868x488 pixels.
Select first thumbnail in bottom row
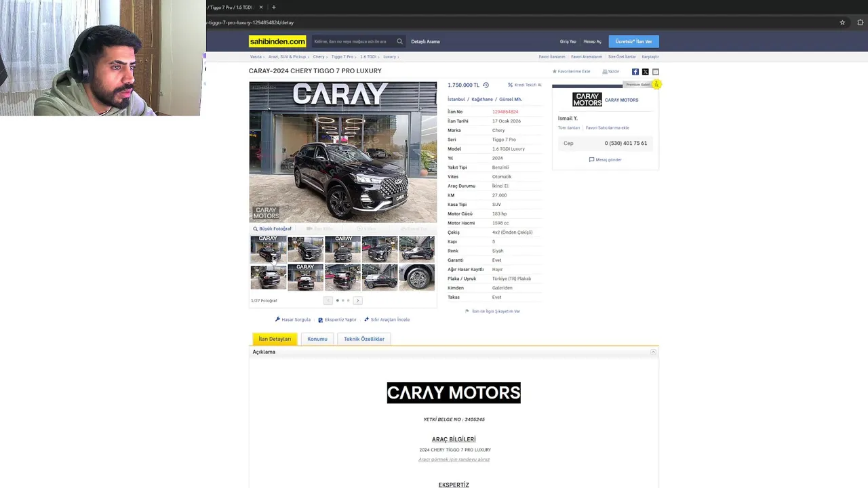click(x=269, y=278)
